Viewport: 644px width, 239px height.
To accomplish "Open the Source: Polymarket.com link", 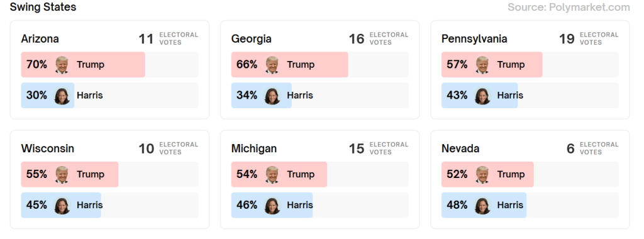I will [x=569, y=8].
